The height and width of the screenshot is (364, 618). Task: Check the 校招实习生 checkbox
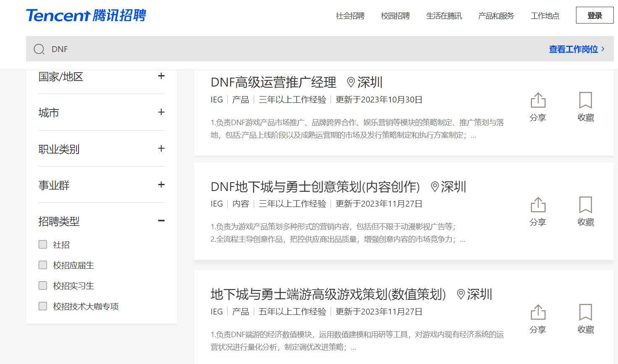click(x=43, y=285)
